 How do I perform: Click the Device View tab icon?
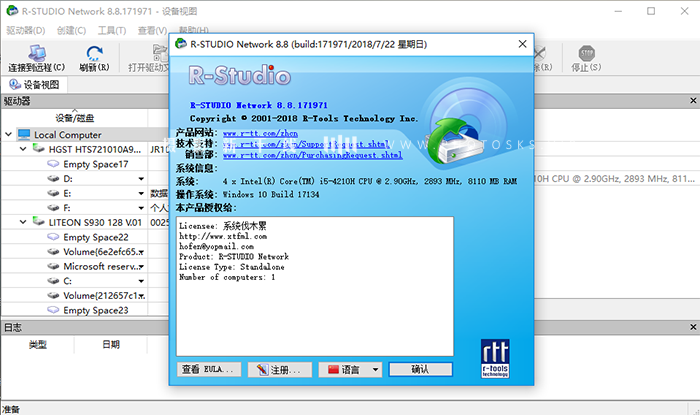pos(15,84)
